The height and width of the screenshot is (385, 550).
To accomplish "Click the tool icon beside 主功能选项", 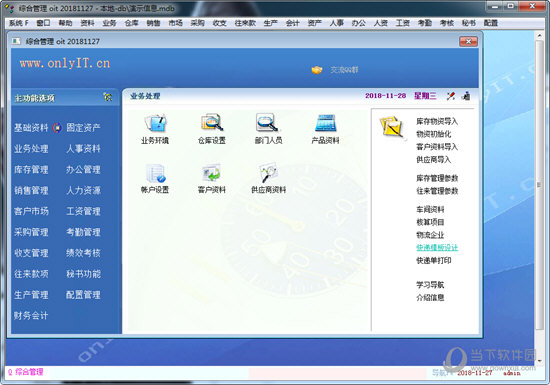I will tap(108, 97).
